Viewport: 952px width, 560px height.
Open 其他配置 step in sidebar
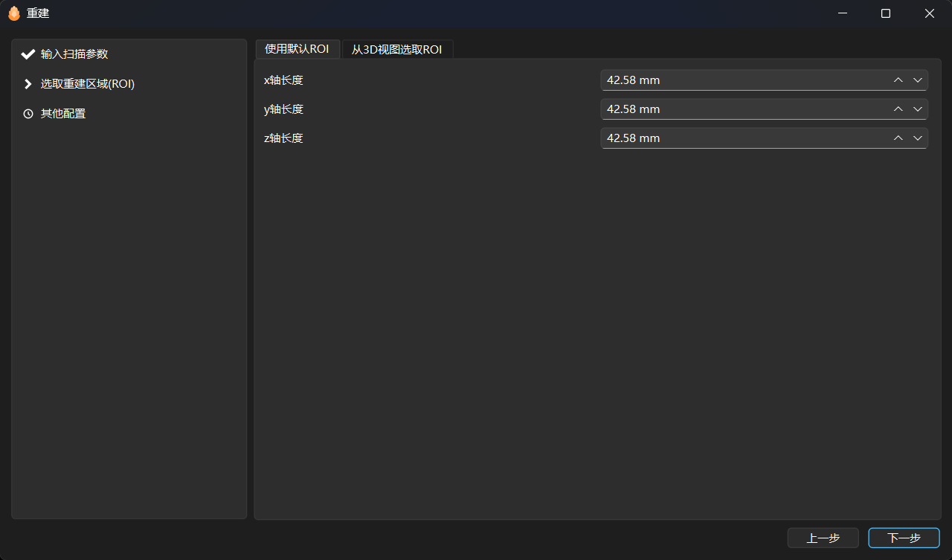click(x=63, y=114)
